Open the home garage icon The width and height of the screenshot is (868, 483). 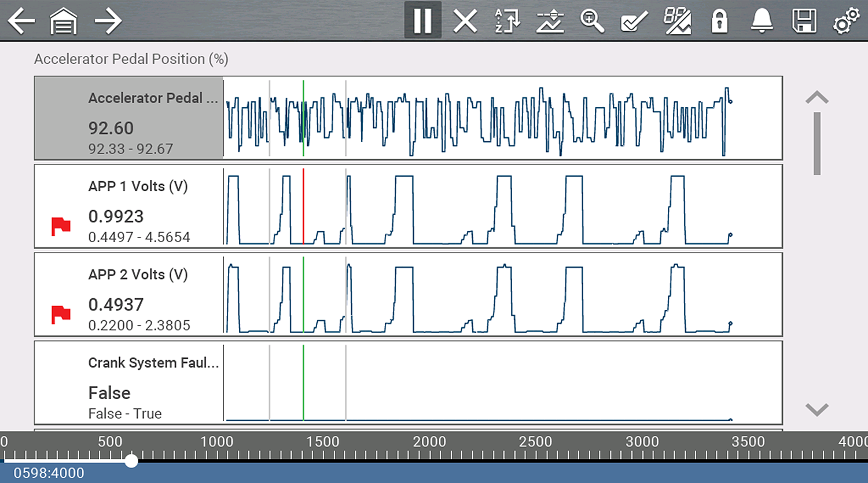click(x=64, y=21)
